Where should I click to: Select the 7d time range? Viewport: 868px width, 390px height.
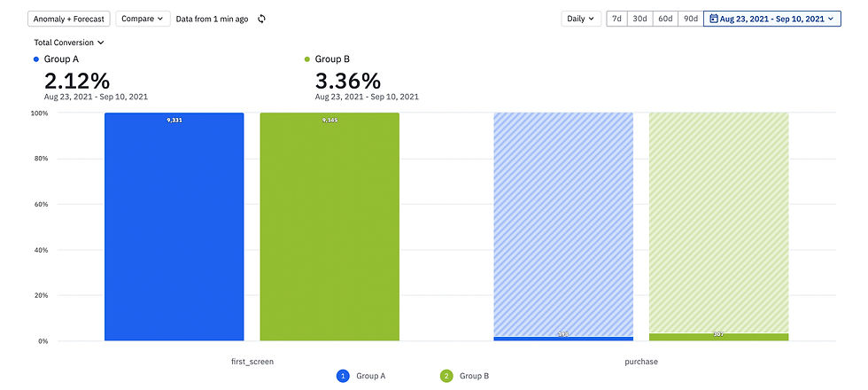(x=616, y=19)
